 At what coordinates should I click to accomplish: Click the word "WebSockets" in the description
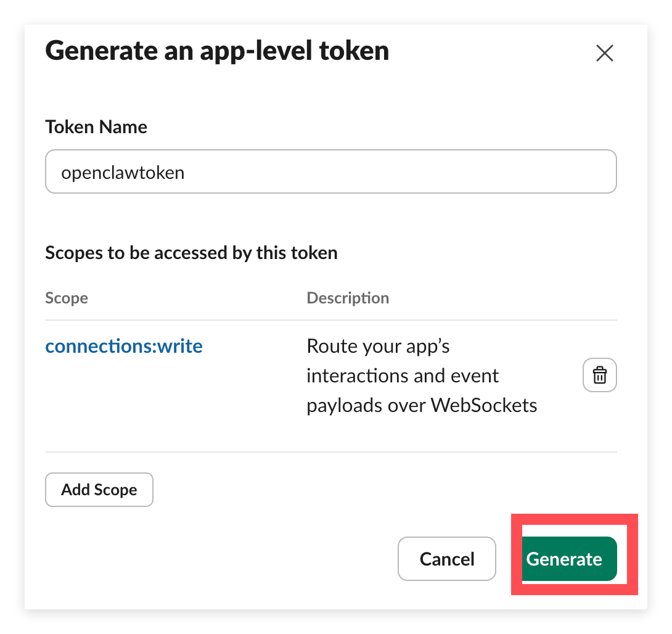(484, 405)
